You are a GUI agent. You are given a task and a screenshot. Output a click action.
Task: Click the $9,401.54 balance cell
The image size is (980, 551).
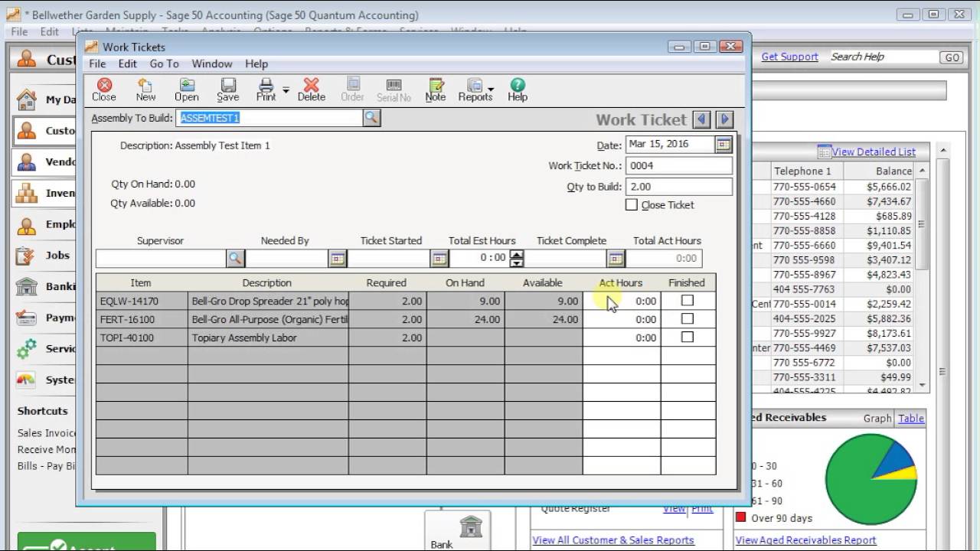tap(889, 246)
